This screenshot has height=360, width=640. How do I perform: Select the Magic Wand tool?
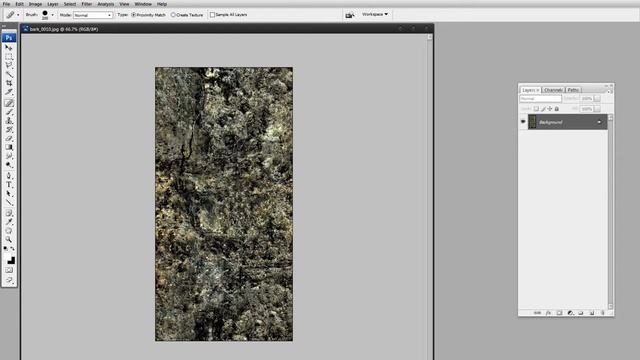tap(9, 74)
